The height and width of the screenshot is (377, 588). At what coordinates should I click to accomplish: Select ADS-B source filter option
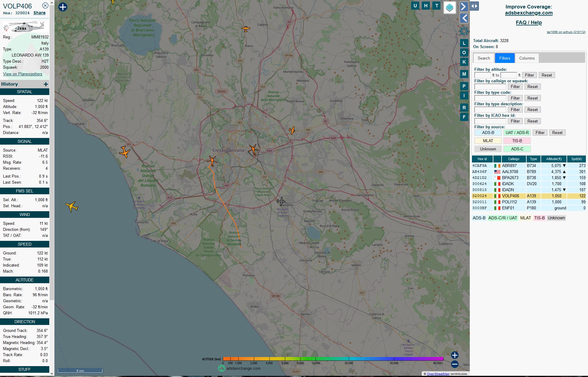pos(488,133)
